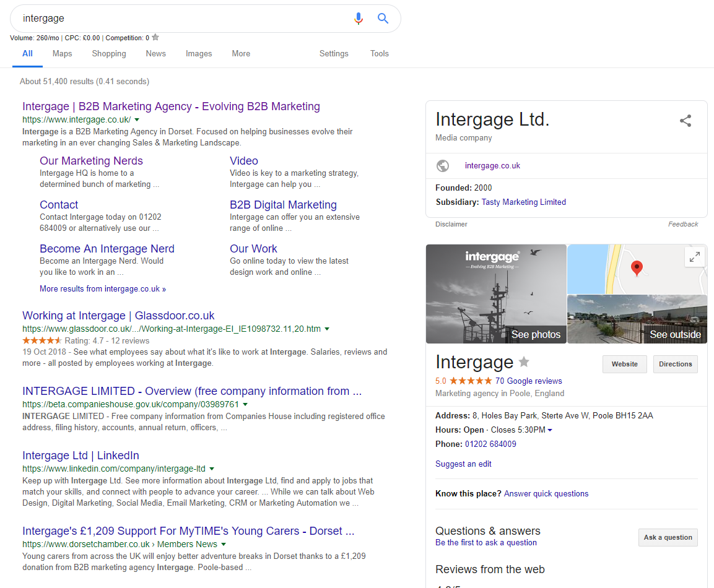The width and height of the screenshot is (714, 588).
Task: Open the Companies House result dropdown arrow
Action: (245, 404)
